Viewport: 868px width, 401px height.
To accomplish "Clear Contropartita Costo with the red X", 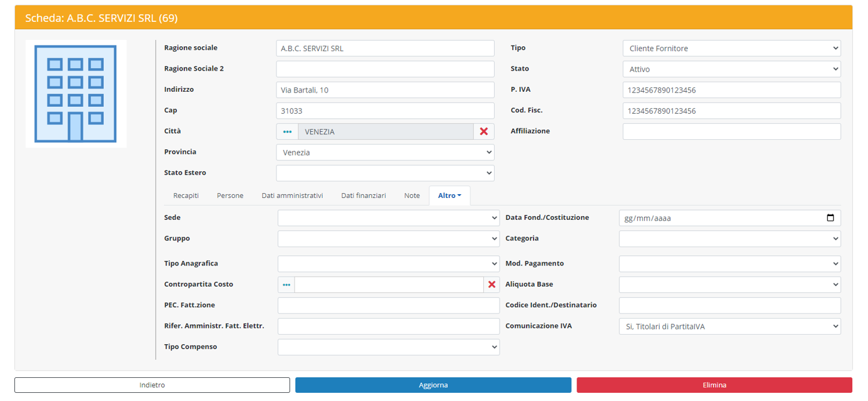I will [x=492, y=285].
